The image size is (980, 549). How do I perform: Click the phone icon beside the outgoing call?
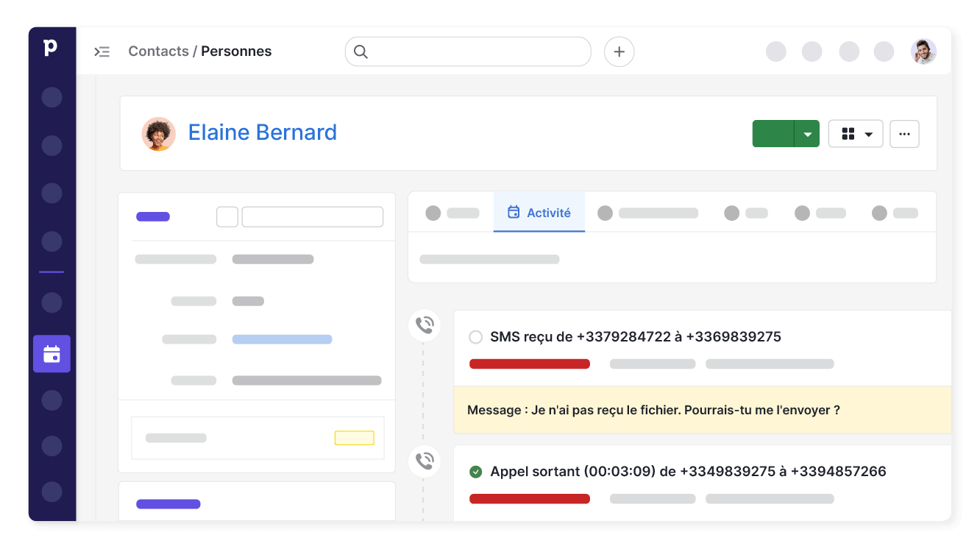point(425,461)
